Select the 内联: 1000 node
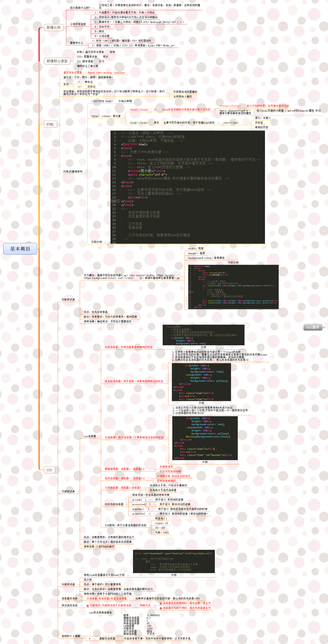This screenshot has height=644, width=328. 162,533
